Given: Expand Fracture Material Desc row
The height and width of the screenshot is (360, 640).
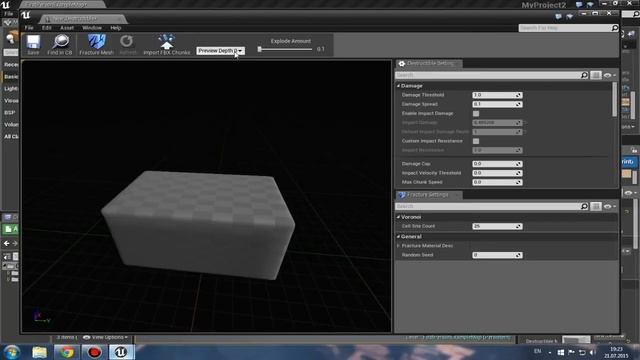Looking at the screenshot, I should click(398, 246).
